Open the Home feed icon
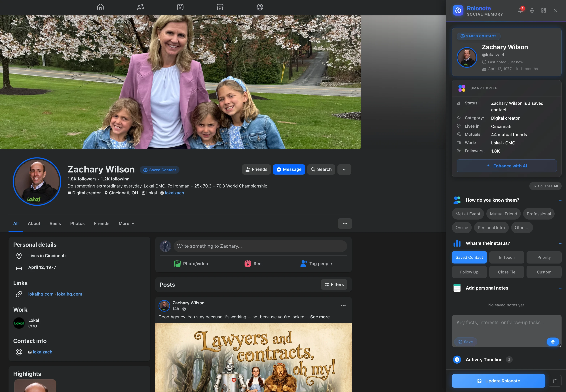The image size is (566, 392). (x=100, y=7)
